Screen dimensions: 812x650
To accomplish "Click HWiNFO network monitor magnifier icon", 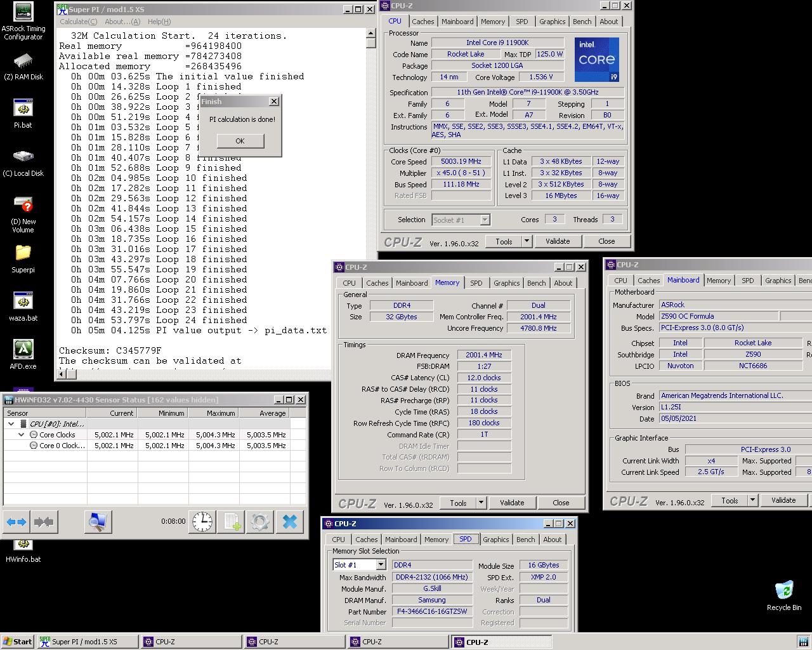I will pos(98,522).
